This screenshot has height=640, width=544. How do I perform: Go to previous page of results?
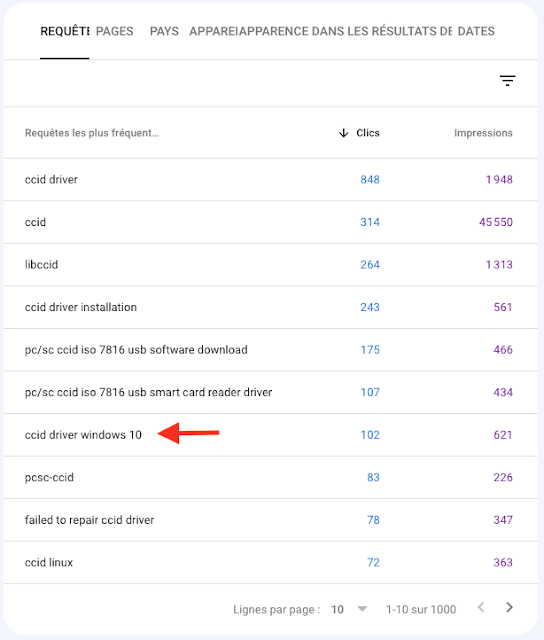481,607
